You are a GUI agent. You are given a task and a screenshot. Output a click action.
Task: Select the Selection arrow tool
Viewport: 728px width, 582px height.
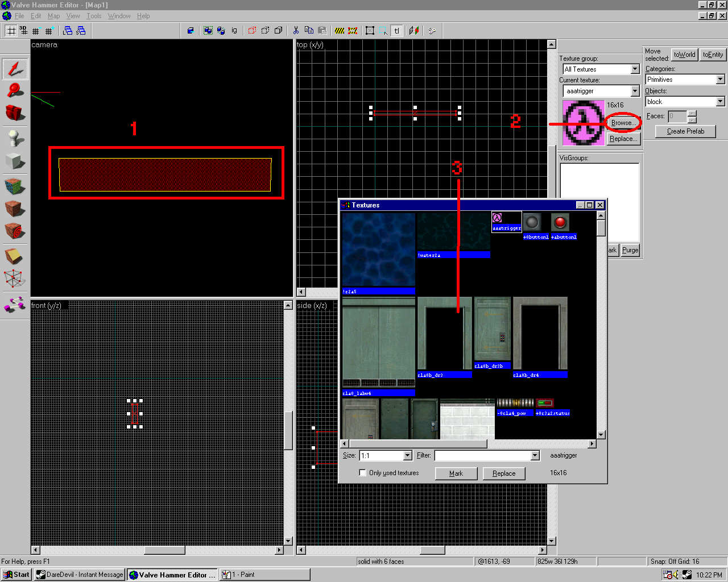(x=15, y=69)
